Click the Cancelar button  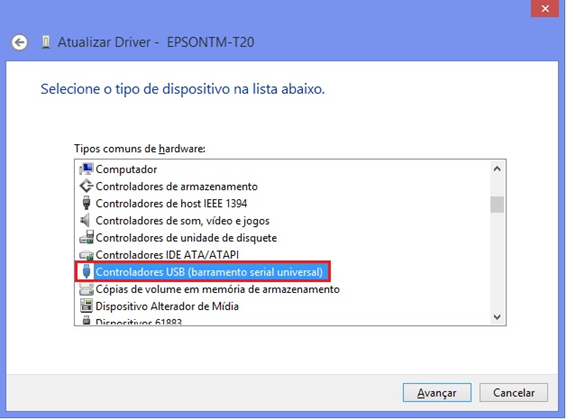tap(513, 393)
